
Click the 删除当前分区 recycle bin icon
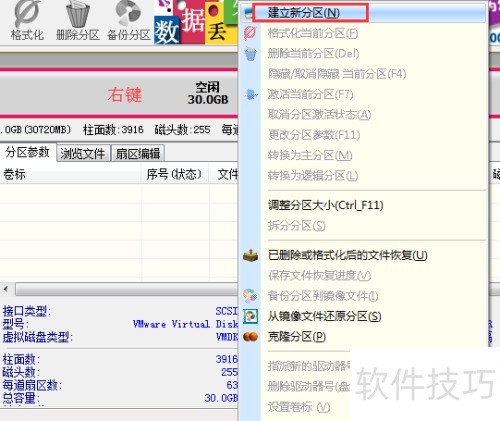click(x=250, y=54)
